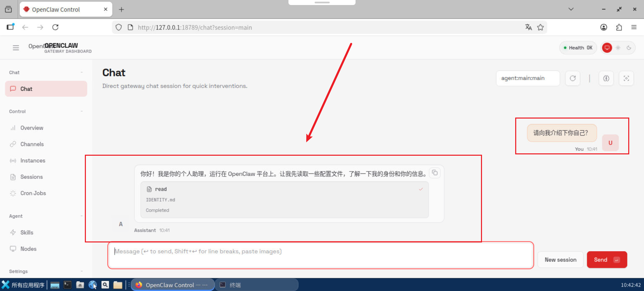
Task: Show the desktop from the taskbar
Action: click(55, 285)
